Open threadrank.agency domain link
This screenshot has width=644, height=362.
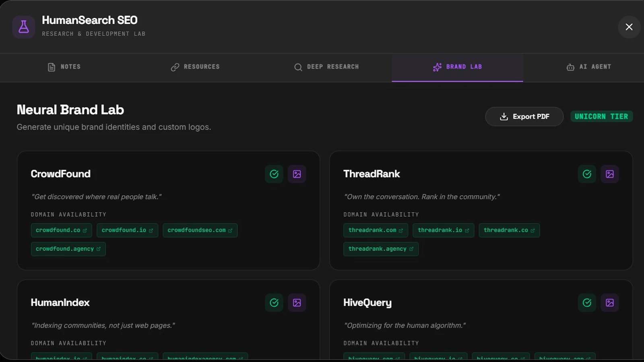(x=381, y=249)
